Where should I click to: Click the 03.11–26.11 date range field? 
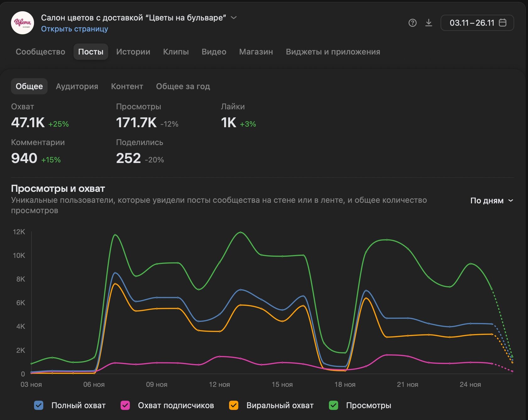coord(472,23)
